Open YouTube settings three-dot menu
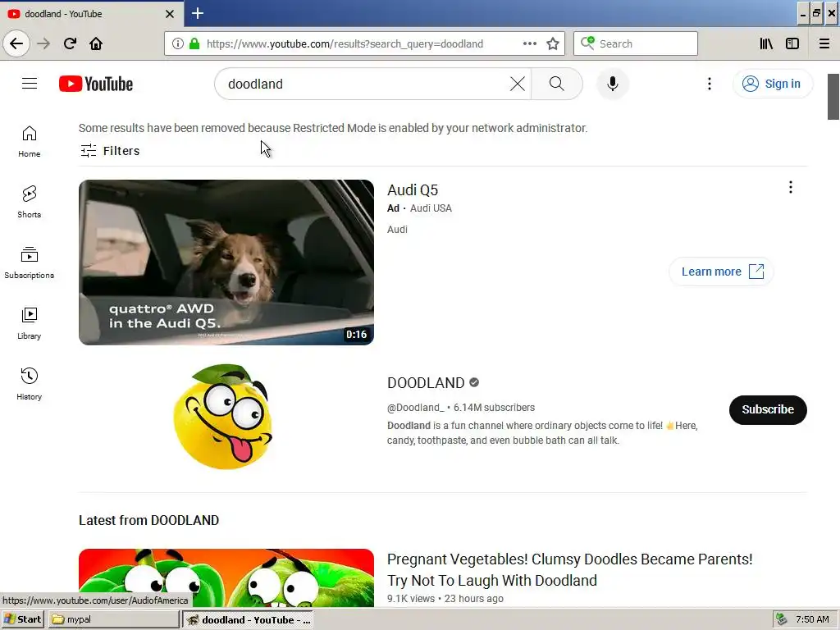 coord(710,84)
